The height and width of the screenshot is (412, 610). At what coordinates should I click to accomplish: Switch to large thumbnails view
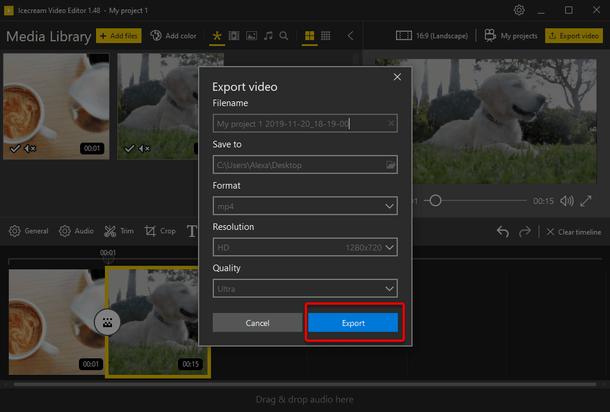click(310, 36)
